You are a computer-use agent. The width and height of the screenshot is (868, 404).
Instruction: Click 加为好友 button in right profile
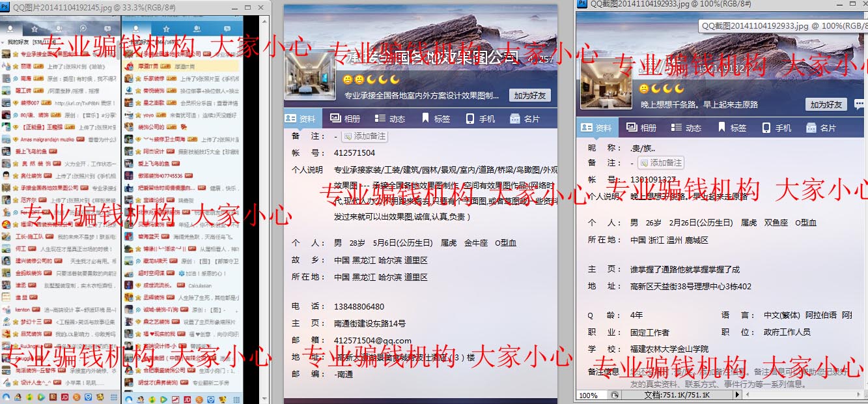click(x=826, y=104)
